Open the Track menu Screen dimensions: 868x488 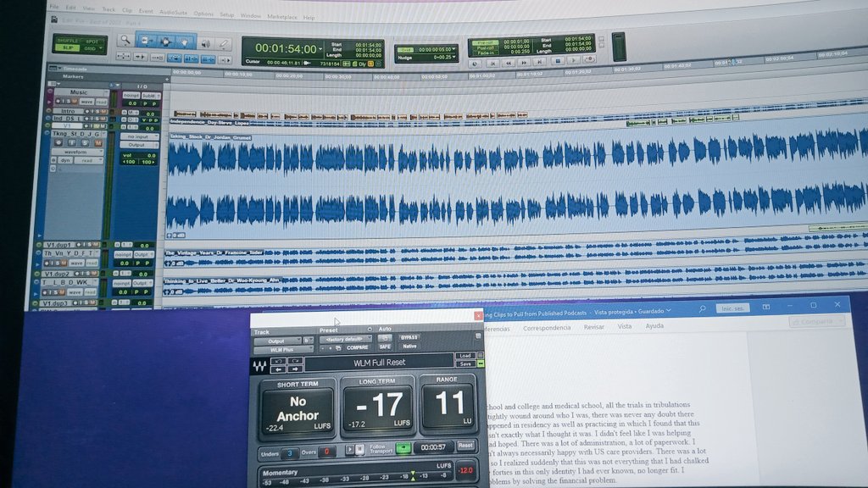(x=108, y=9)
